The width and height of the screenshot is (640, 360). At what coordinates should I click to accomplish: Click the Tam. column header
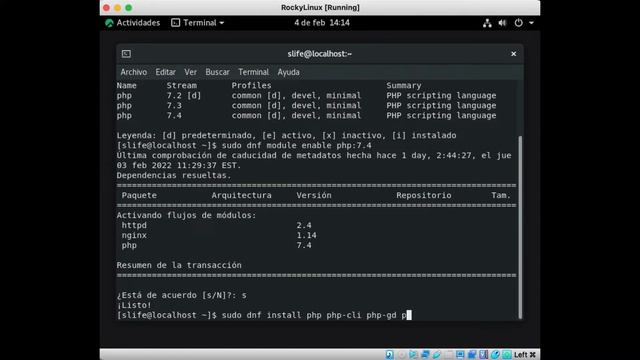point(501,196)
